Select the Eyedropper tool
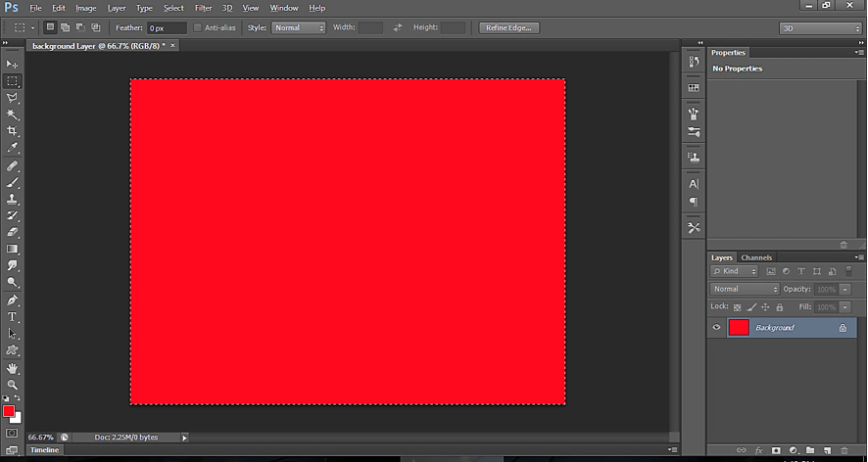 (x=12, y=148)
